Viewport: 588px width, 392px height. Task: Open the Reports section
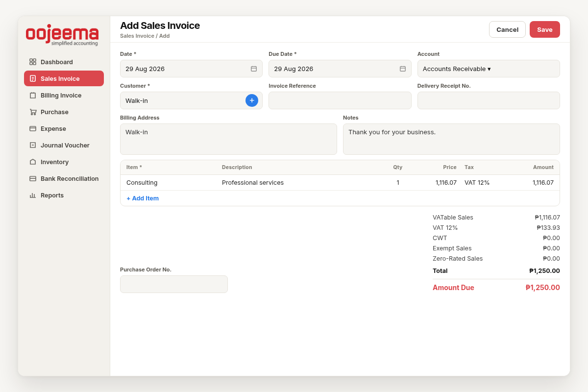[x=64, y=195]
